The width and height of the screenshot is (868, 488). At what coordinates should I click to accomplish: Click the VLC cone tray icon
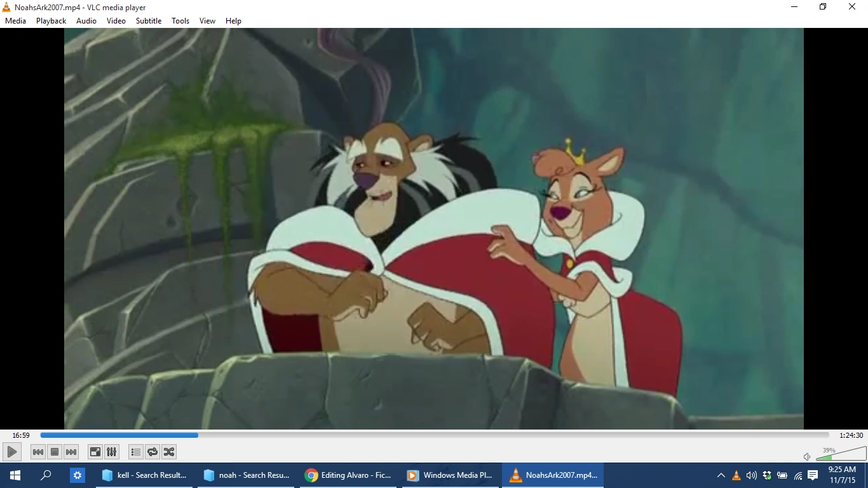click(736, 475)
